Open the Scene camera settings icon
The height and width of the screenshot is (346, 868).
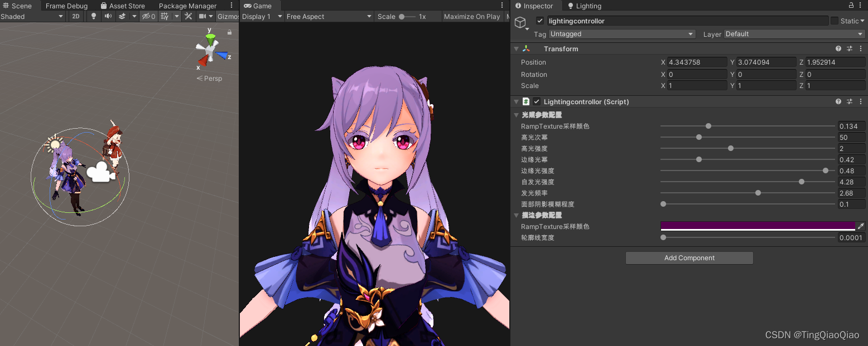[x=201, y=17]
